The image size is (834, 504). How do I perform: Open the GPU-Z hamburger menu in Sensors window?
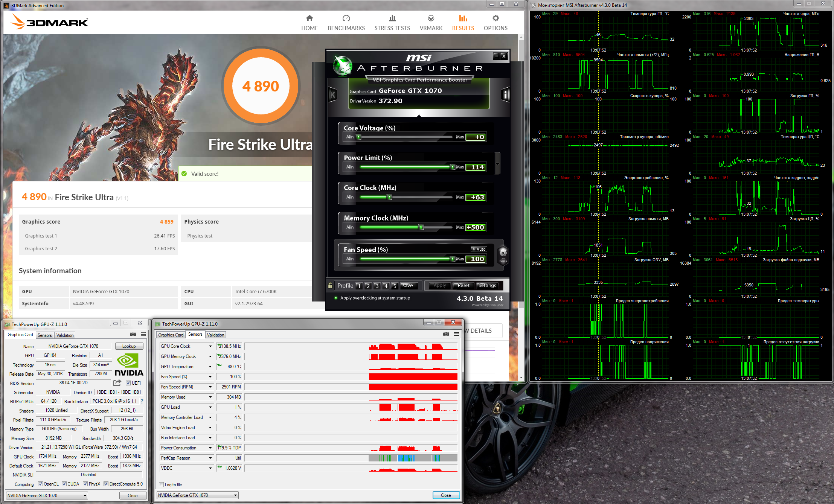(x=456, y=334)
